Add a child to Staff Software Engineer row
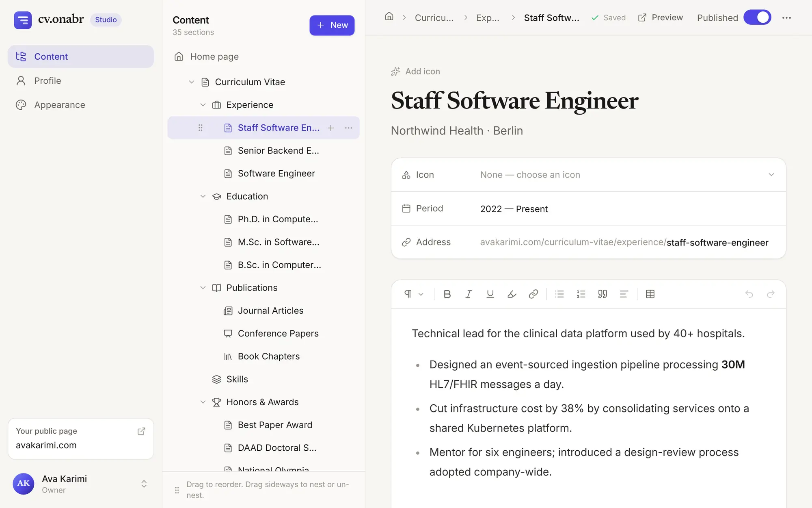 pos(331,128)
